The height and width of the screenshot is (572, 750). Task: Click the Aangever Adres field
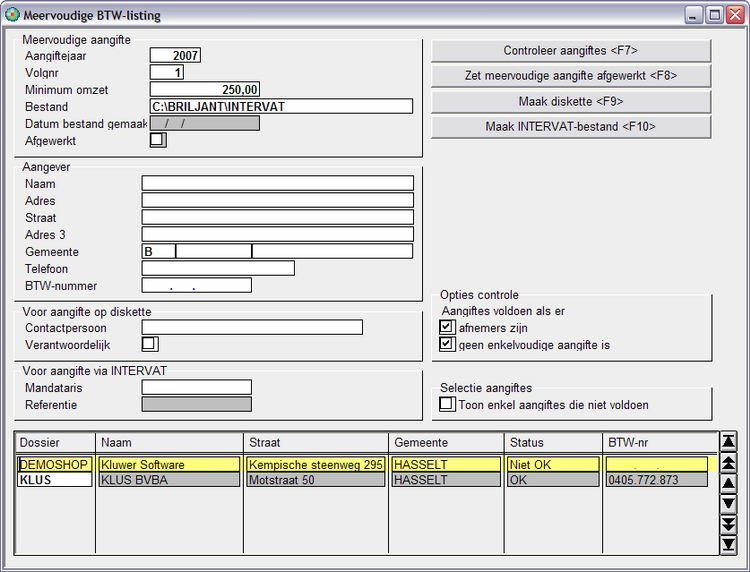277,200
